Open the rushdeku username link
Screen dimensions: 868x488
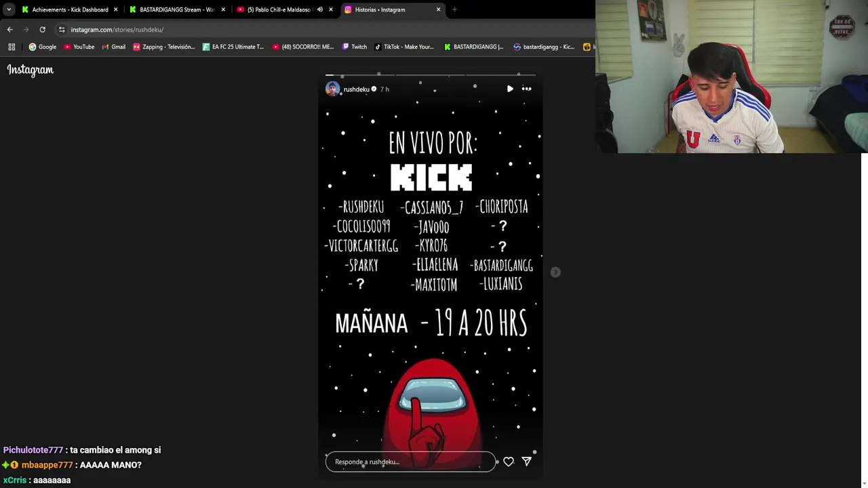click(x=356, y=89)
